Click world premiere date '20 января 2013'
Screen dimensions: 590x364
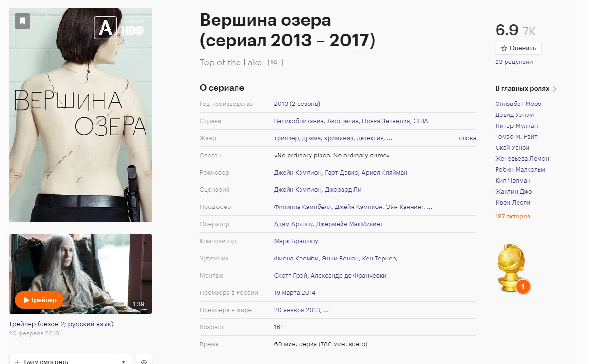coord(297,310)
